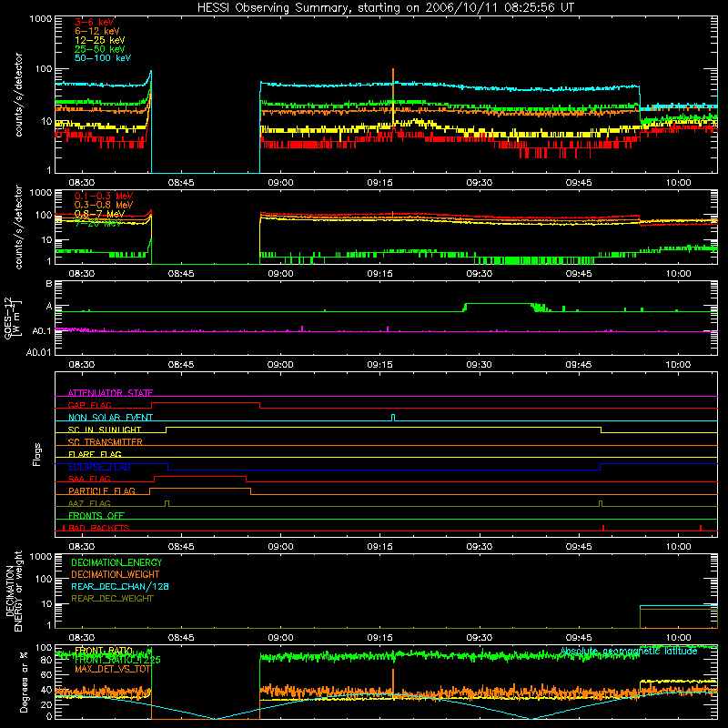Image resolution: width=728 pixels, height=728 pixels.
Task: Click 08:45 time label under the keV panel
Action: [x=181, y=183]
